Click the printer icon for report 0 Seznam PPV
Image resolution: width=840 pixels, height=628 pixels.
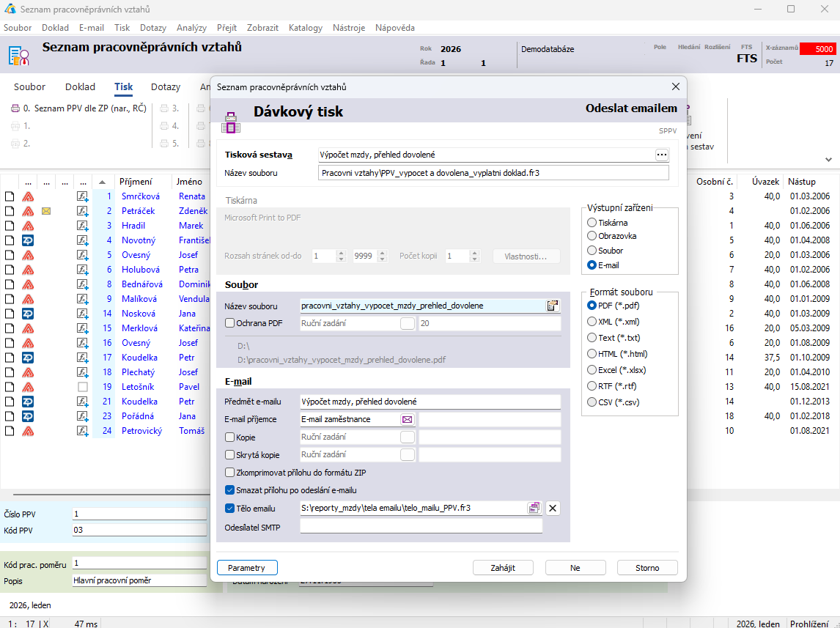coord(15,108)
